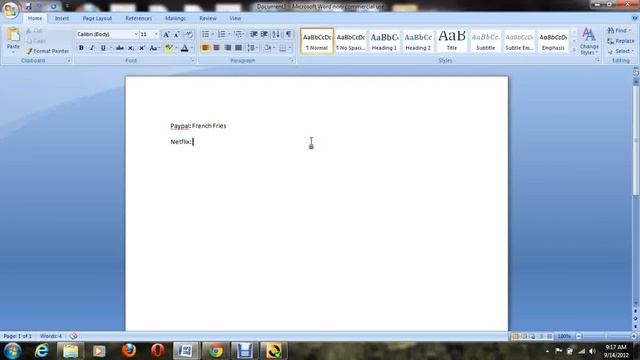Switch to Print Layout view in status bar
This screenshot has height=360, width=640.
[515, 336]
